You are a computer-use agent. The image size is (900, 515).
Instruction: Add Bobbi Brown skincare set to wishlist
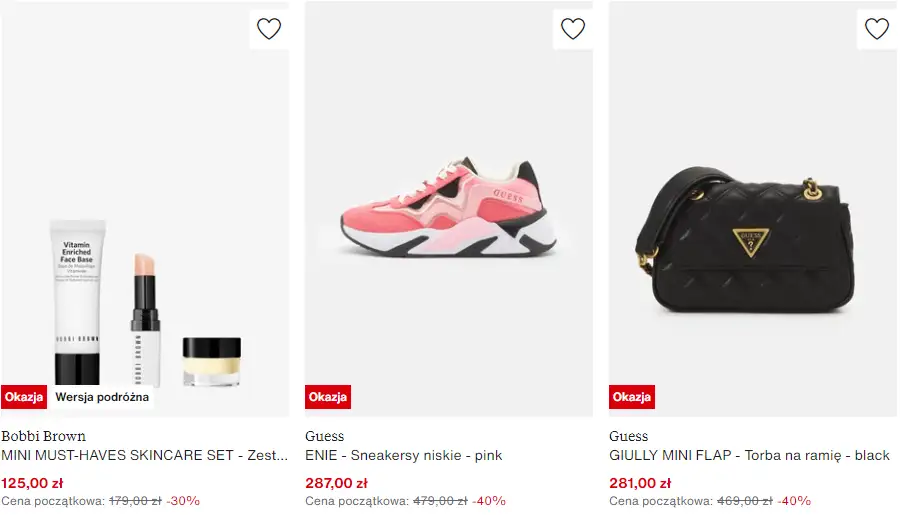[x=269, y=29]
